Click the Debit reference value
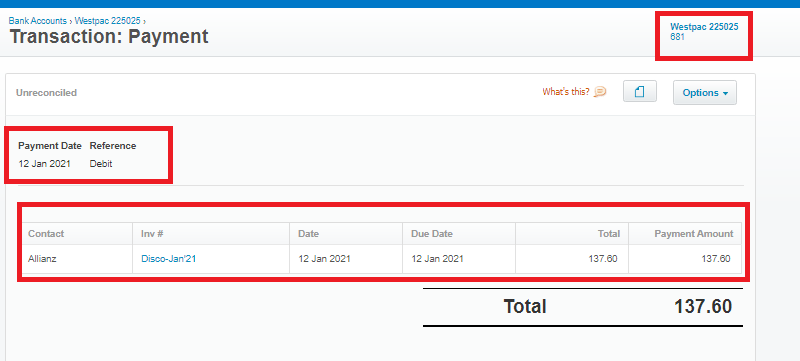 101,164
